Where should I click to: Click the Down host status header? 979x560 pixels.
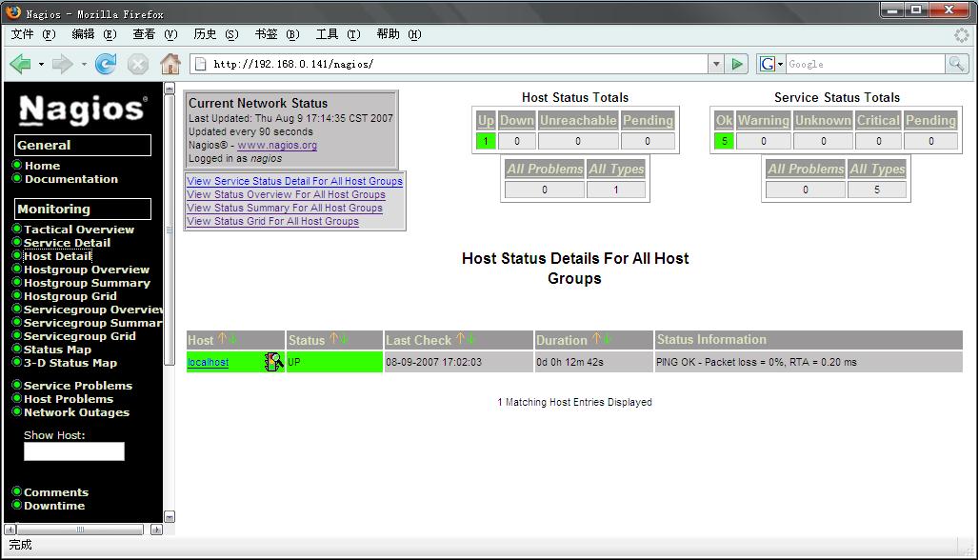517,121
